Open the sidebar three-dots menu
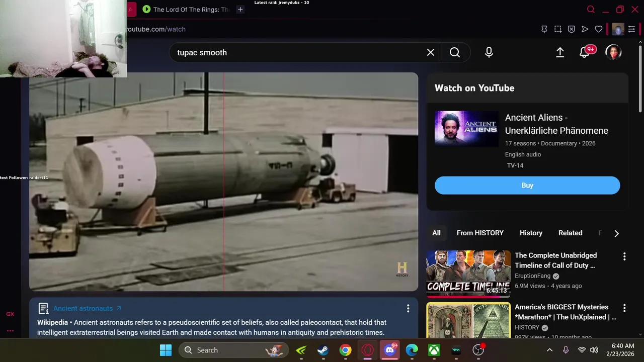This screenshot has width=644, height=362. coord(10,330)
